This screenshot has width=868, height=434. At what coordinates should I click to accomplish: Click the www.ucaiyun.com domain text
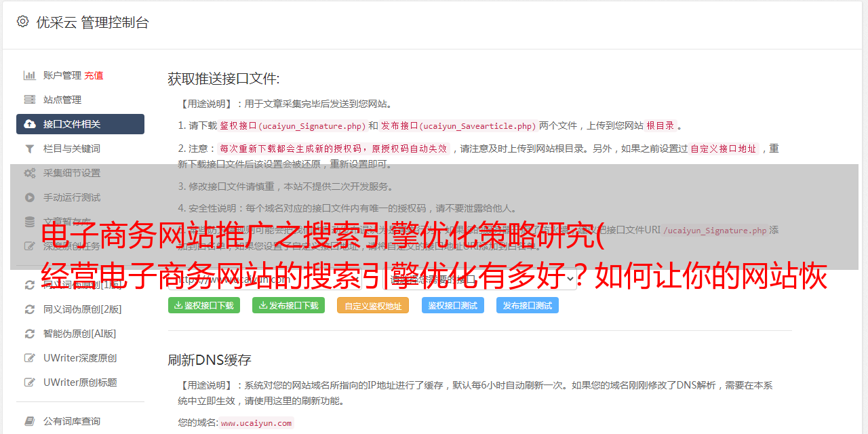(x=256, y=423)
